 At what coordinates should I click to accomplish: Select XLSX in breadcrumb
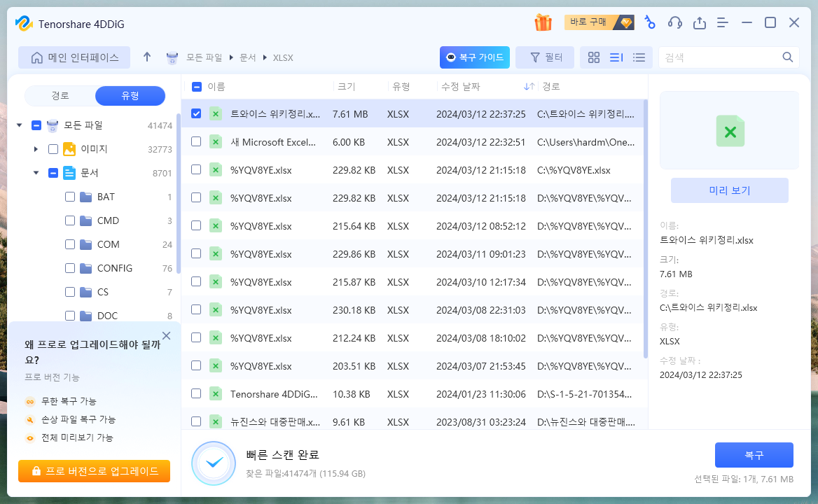pyautogui.click(x=283, y=58)
